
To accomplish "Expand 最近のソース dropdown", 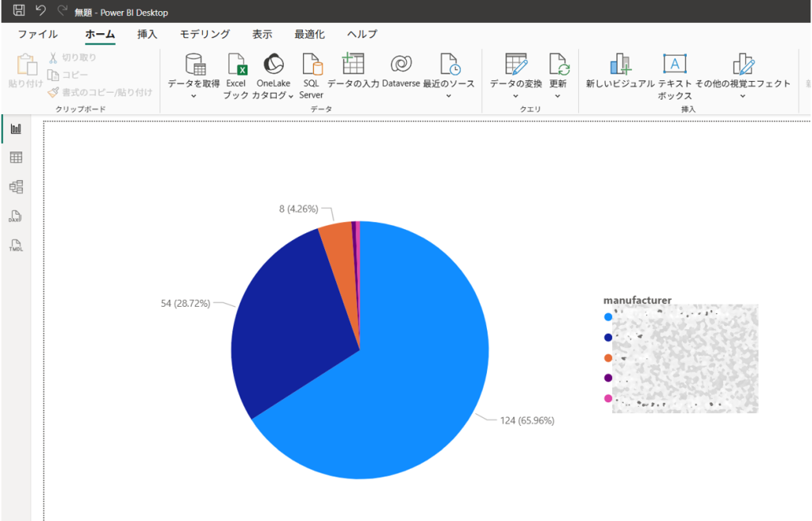I will 448,96.
